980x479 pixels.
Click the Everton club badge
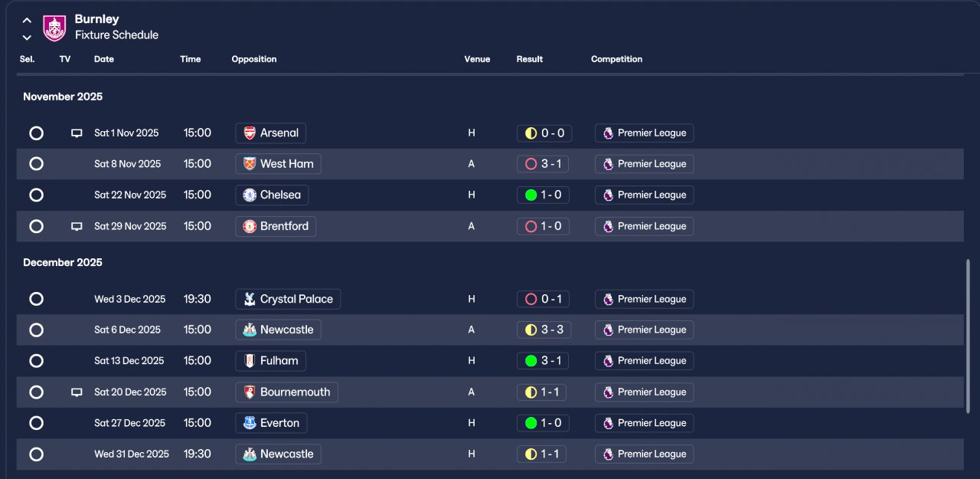tap(250, 423)
